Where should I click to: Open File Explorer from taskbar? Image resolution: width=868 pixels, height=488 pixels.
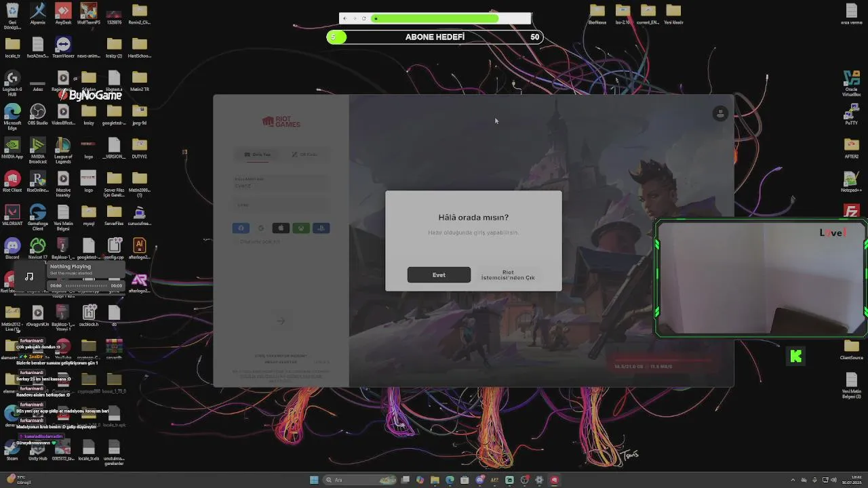click(x=435, y=480)
